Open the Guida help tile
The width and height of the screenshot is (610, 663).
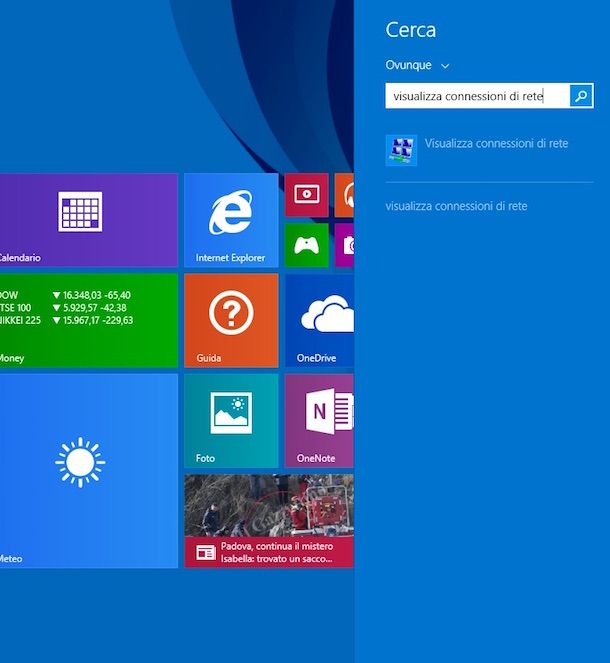tap(231, 320)
